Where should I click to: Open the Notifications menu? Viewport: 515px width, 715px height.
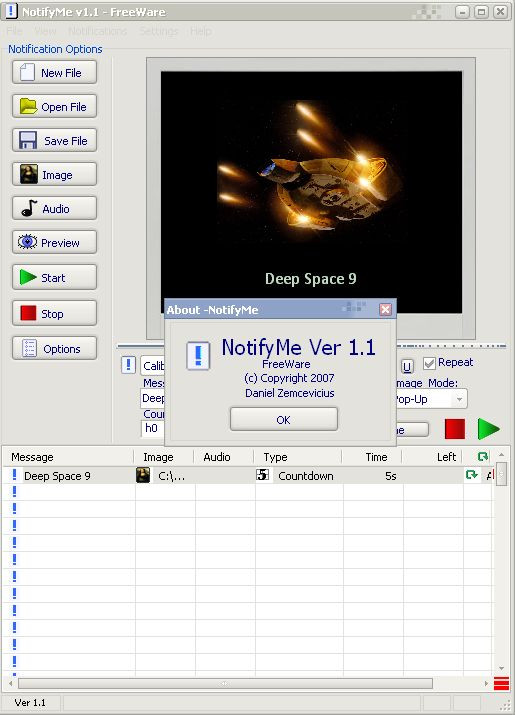point(98,31)
